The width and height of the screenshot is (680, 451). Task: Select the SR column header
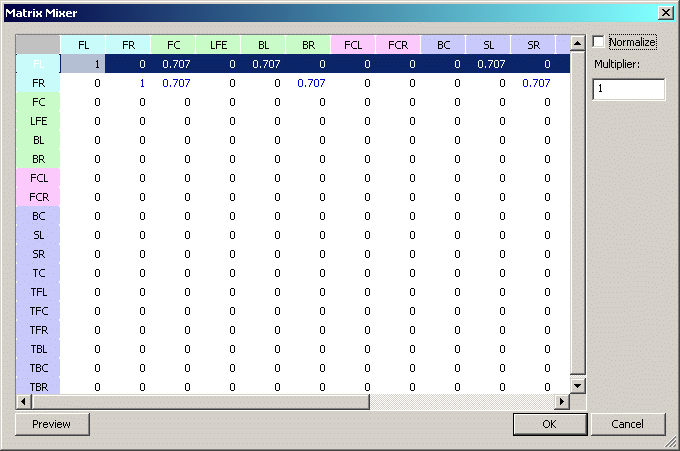point(533,45)
